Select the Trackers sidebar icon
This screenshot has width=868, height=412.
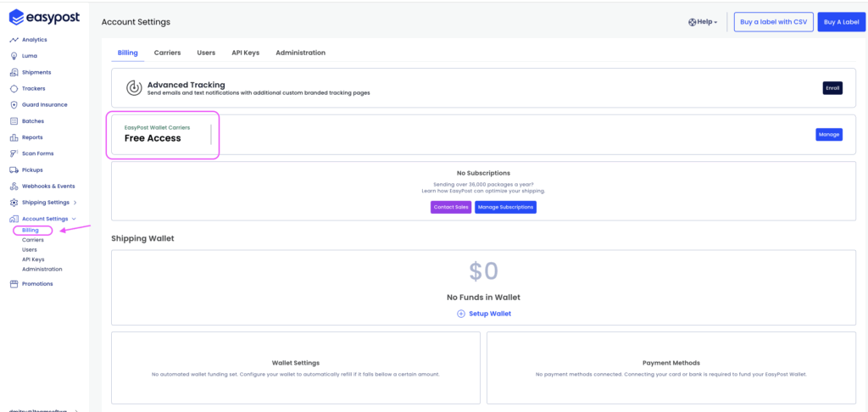(x=14, y=88)
